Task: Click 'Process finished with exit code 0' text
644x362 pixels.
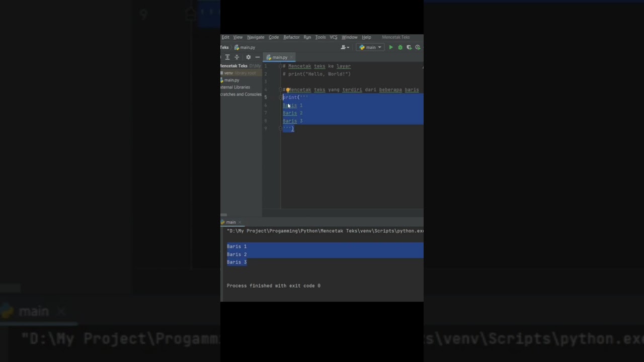Action: coord(273,286)
